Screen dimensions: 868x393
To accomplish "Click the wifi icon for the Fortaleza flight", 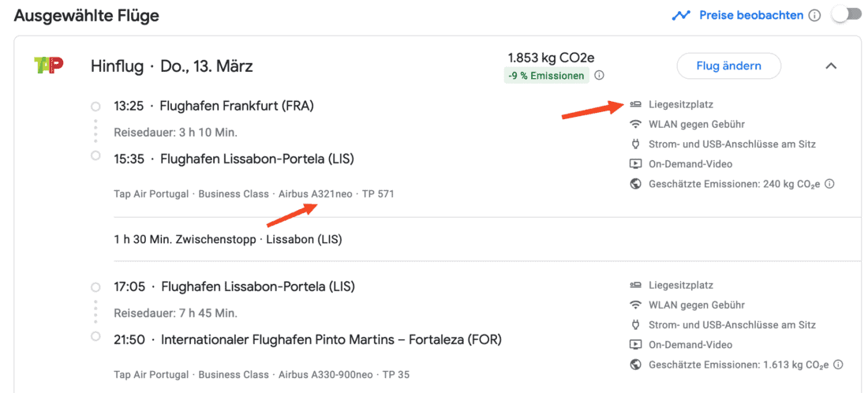I will [x=635, y=305].
